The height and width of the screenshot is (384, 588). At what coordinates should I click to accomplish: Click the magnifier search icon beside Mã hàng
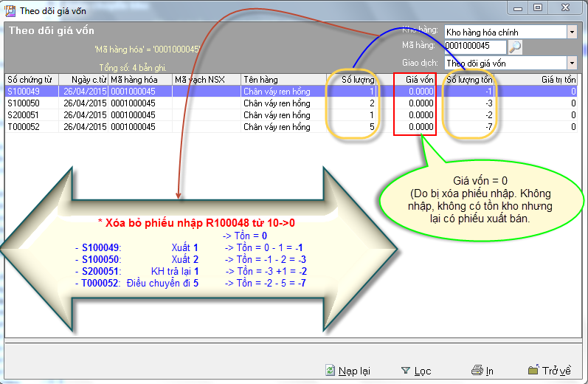click(x=516, y=47)
